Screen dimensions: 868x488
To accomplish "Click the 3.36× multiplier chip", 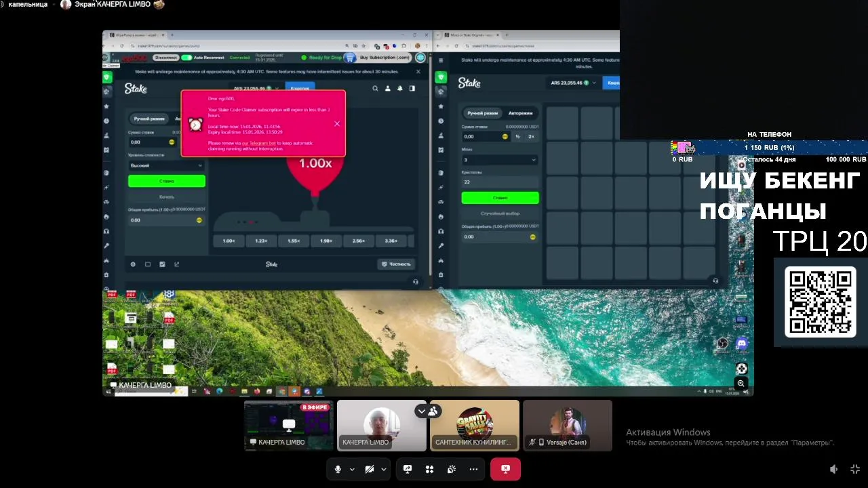I will 391,241.
